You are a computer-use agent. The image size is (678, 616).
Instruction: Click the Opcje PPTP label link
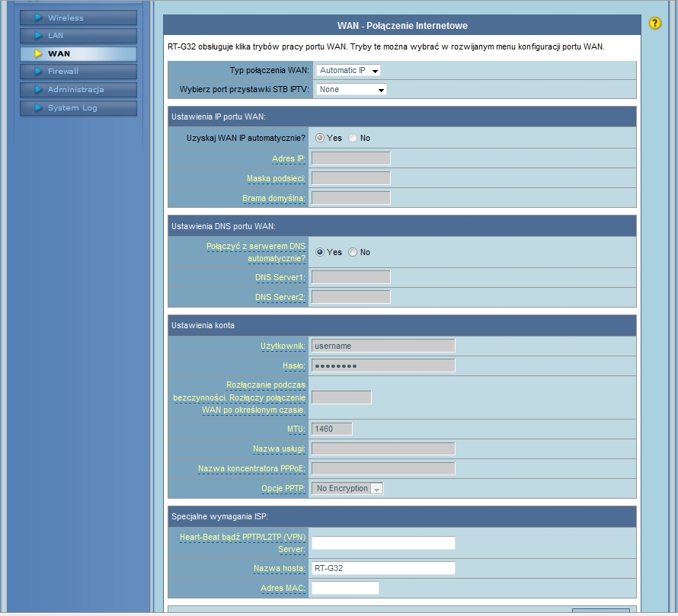pyautogui.click(x=283, y=489)
